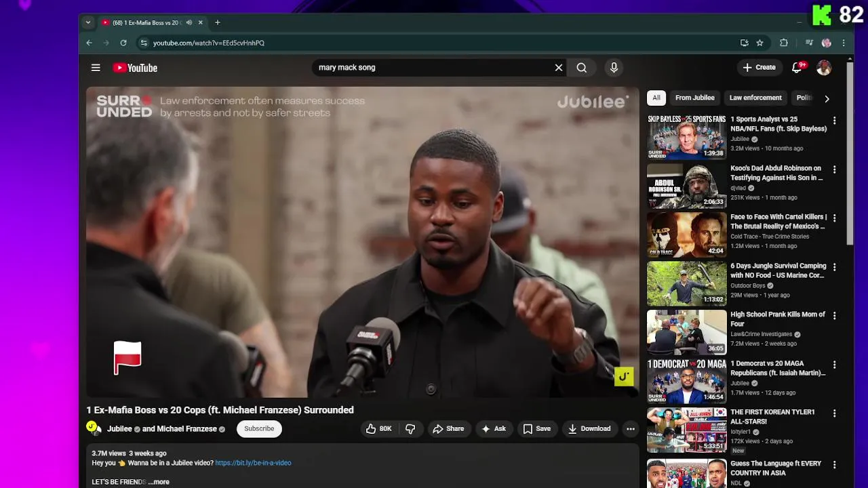This screenshot has width=868, height=488.
Task: Save the video to a playlist
Action: (537, 428)
